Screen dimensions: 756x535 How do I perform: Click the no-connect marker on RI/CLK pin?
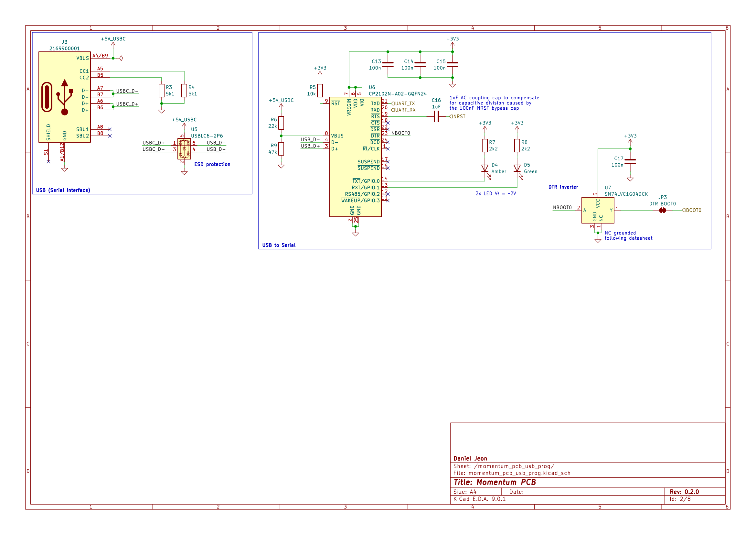click(x=388, y=148)
